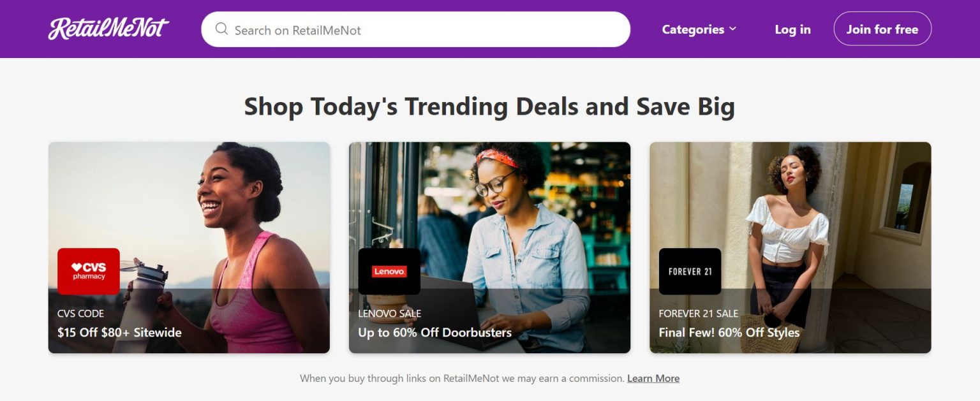Select the CVS pharmacy brand logo
The width and height of the screenshot is (980, 401).
point(88,271)
